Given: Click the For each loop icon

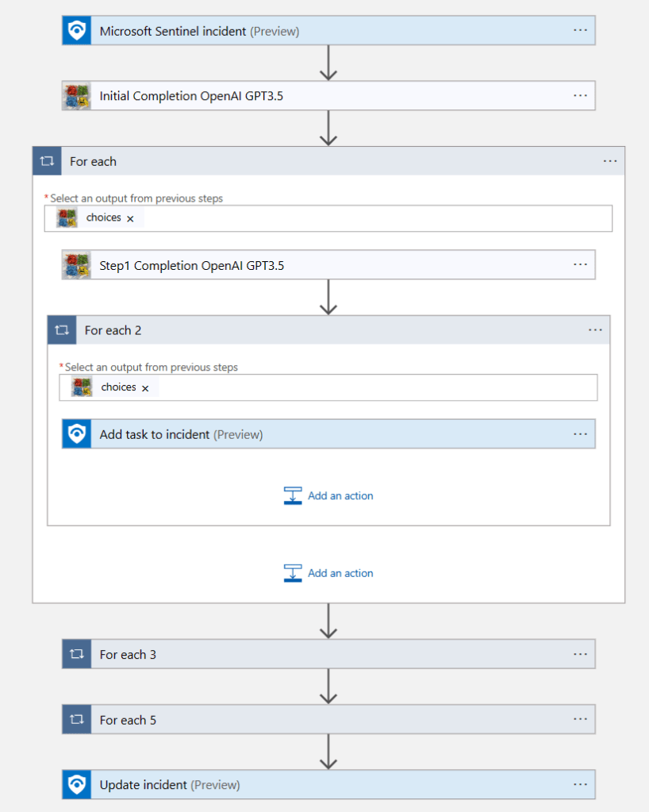Looking at the screenshot, I should click(47, 161).
